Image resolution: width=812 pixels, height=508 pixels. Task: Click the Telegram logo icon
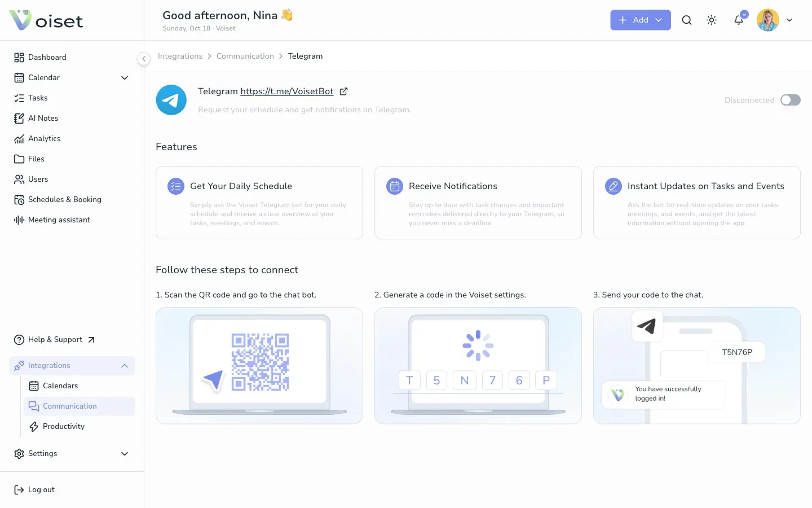pyautogui.click(x=171, y=100)
